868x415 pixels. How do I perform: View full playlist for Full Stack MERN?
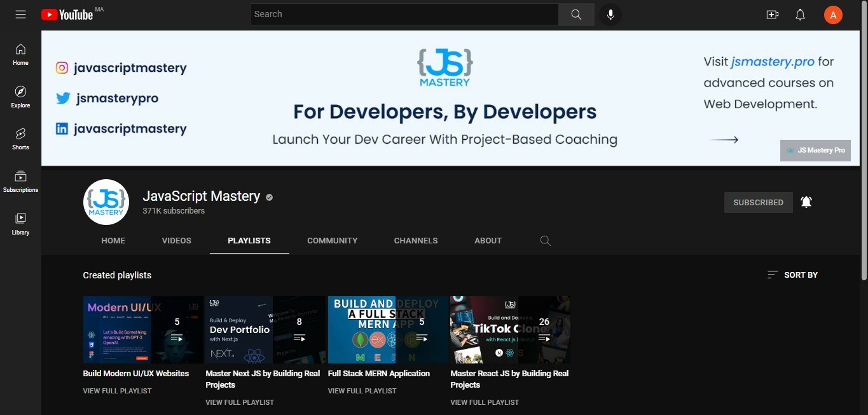tap(362, 391)
